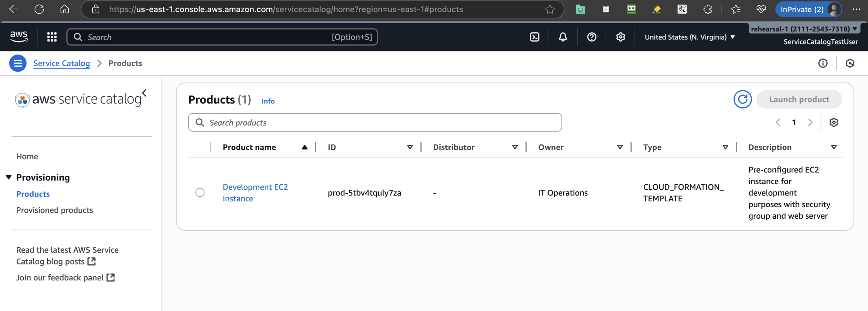868x311 pixels.
Task: Add page to favorites star icon
Action: 550,9
